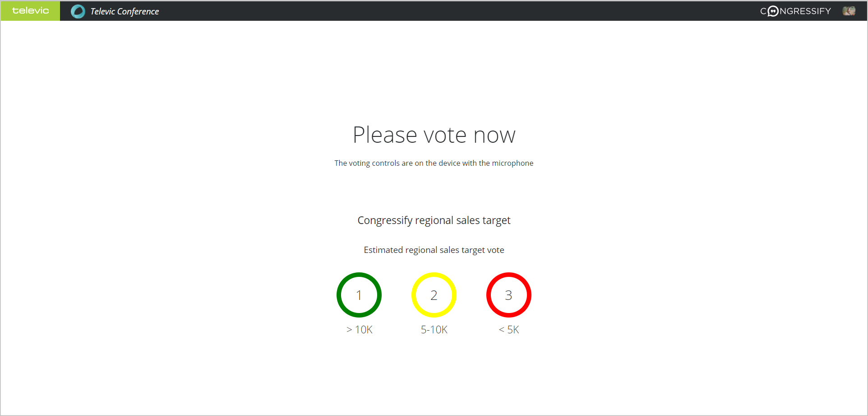Image resolution: width=868 pixels, height=416 pixels.
Task: Click the 'Please vote now' heading
Action: (x=434, y=135)
